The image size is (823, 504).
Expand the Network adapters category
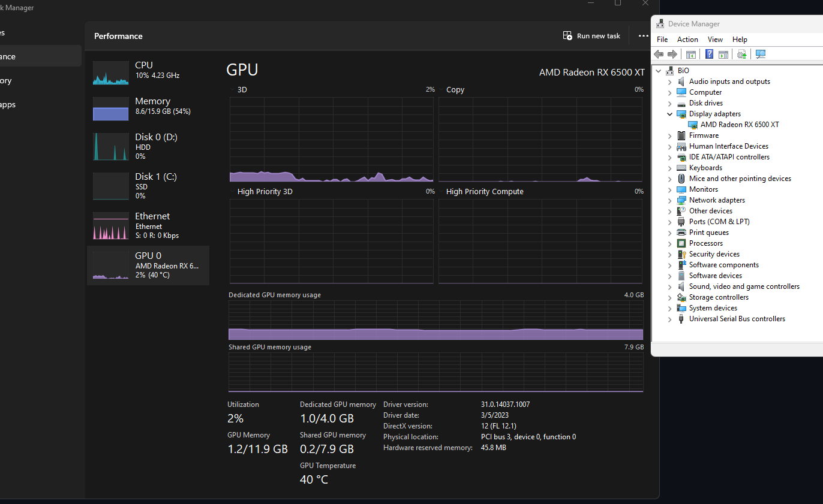click(669, 200)
